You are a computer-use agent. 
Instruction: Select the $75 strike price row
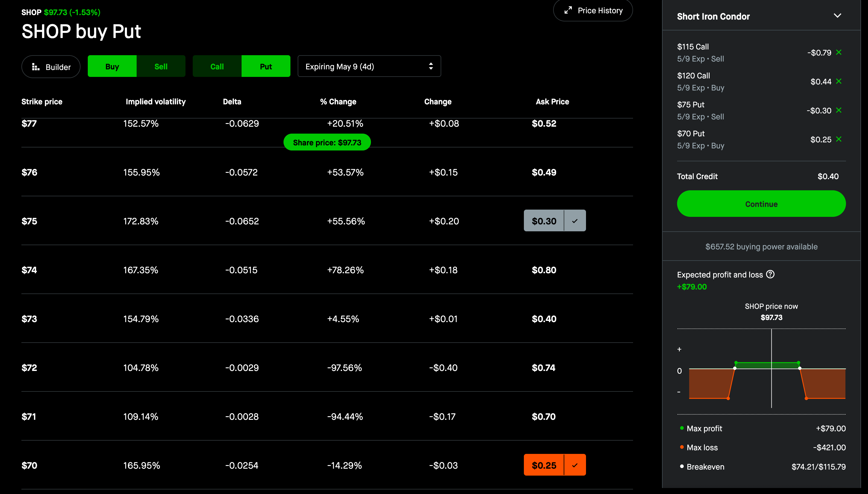[x=327, y=221]
